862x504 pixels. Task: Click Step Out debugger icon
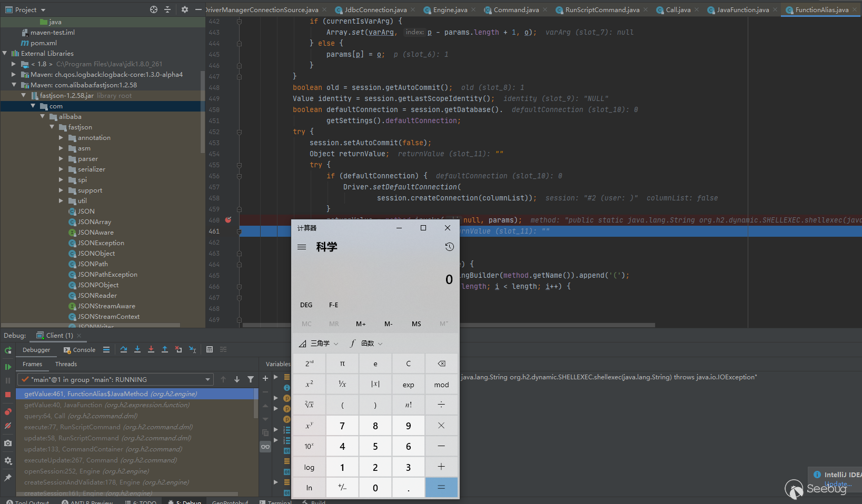coord(165,349)
